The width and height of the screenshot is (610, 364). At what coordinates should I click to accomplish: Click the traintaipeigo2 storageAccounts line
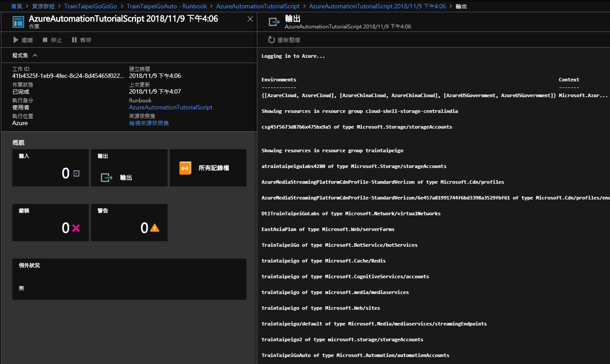tap(342, 339)
